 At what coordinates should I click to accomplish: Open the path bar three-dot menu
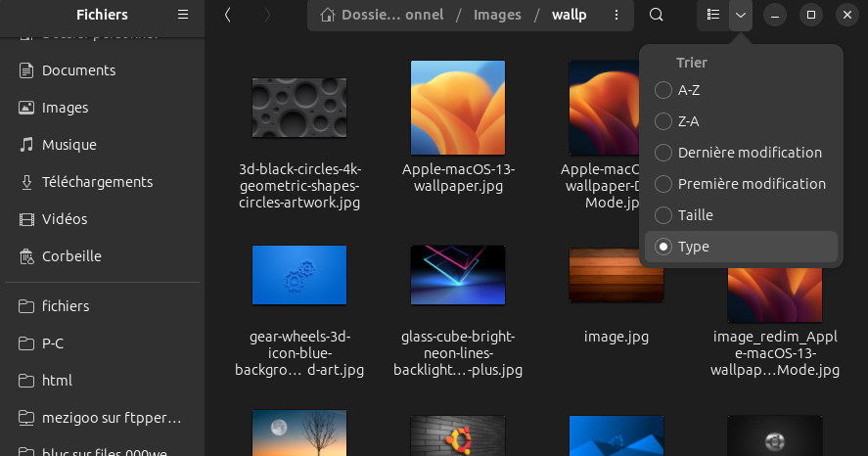point(617,15)
